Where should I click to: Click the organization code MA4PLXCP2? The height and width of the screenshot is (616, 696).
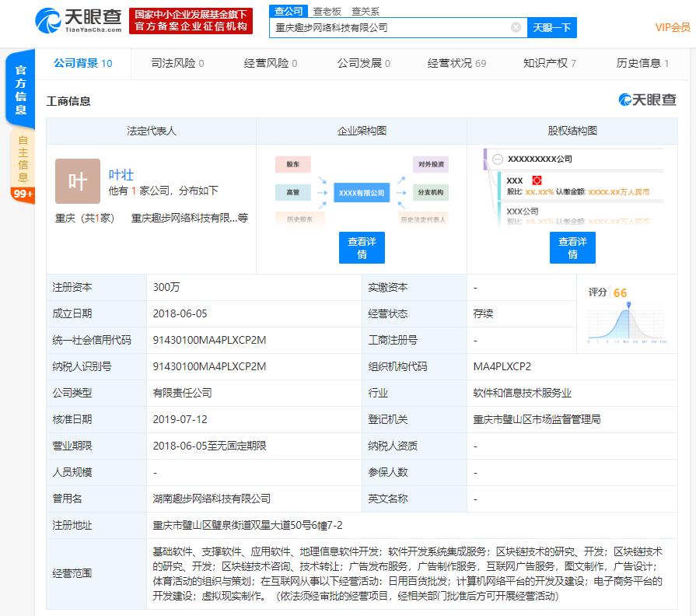(502, 366)
